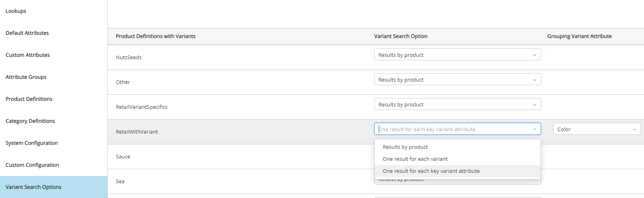The height and width of the screenshot is (198, 644).
Task: Expand RetailVariantSpecifics search option dropdown
Action: (x=457, y=104)
